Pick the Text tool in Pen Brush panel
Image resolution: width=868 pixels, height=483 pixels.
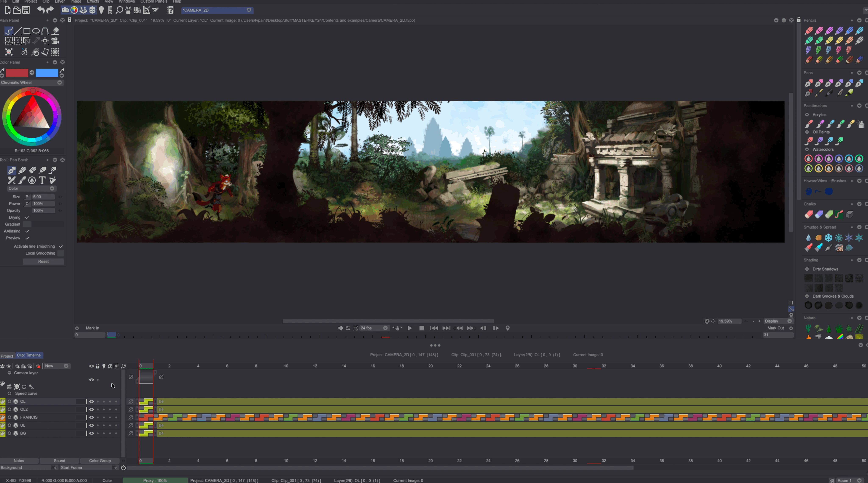42,181
